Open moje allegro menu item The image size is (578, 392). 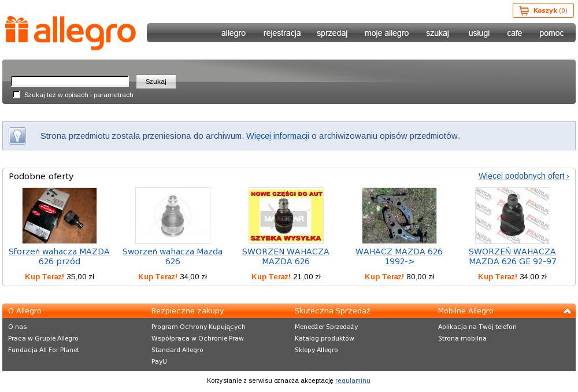[x=387, y=33]
